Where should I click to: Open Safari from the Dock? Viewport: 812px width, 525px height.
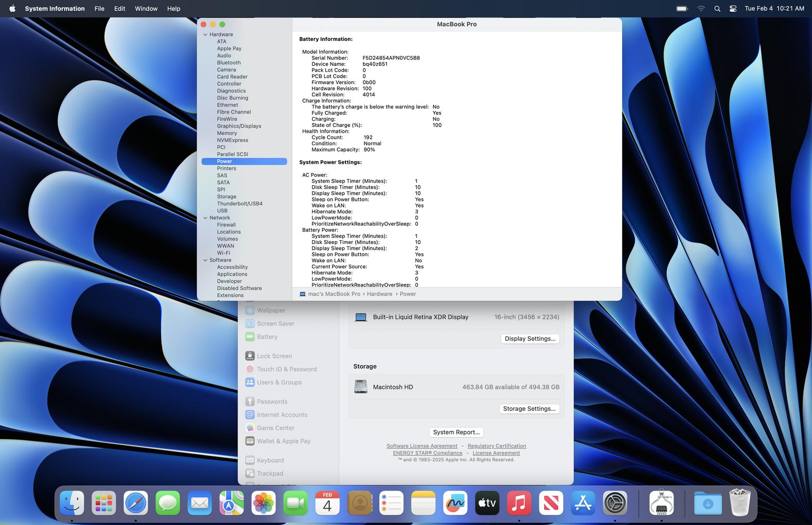tap(136, 503)
